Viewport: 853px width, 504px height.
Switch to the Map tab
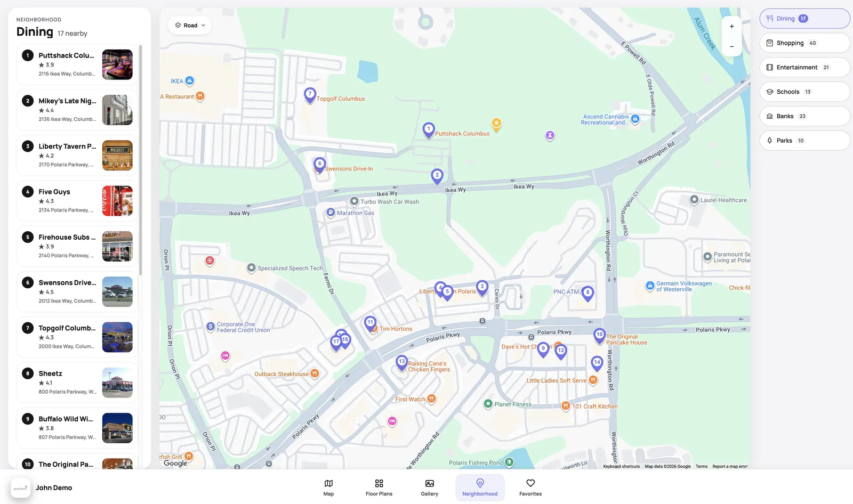(328, 487)
